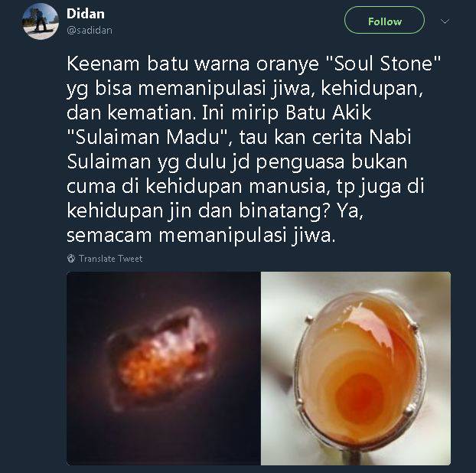Open Didan's profile avatar picture
Screen dimensions: 476x473
click(x=41, y=22)
